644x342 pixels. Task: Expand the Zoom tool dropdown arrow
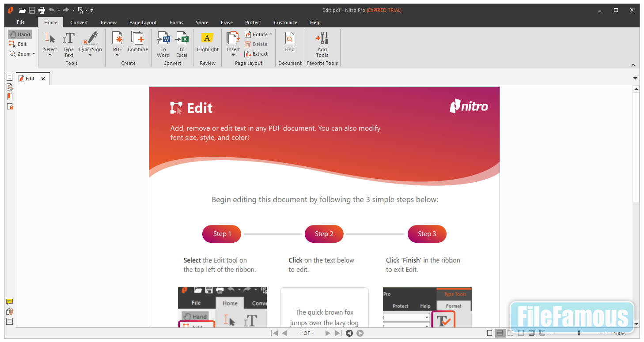(34, 54)
